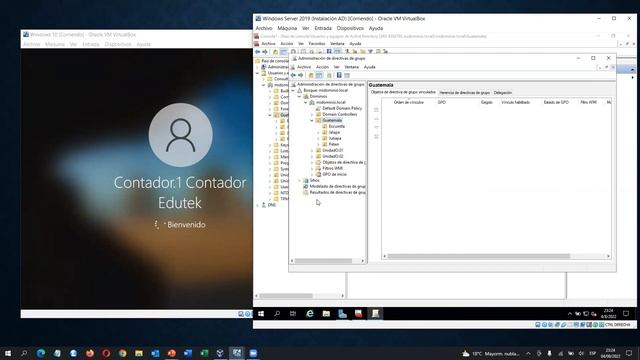Select Default Domain Policy in tree
Image resolution: width=640 pixels, height=360 pixels.
(x=342, y=108)
